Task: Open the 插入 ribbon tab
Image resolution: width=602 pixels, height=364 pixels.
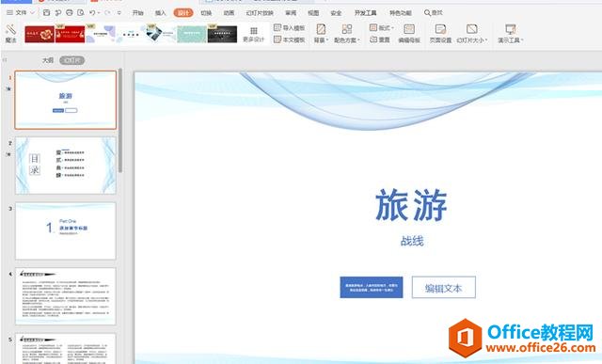Action: (x=161, y=12)
